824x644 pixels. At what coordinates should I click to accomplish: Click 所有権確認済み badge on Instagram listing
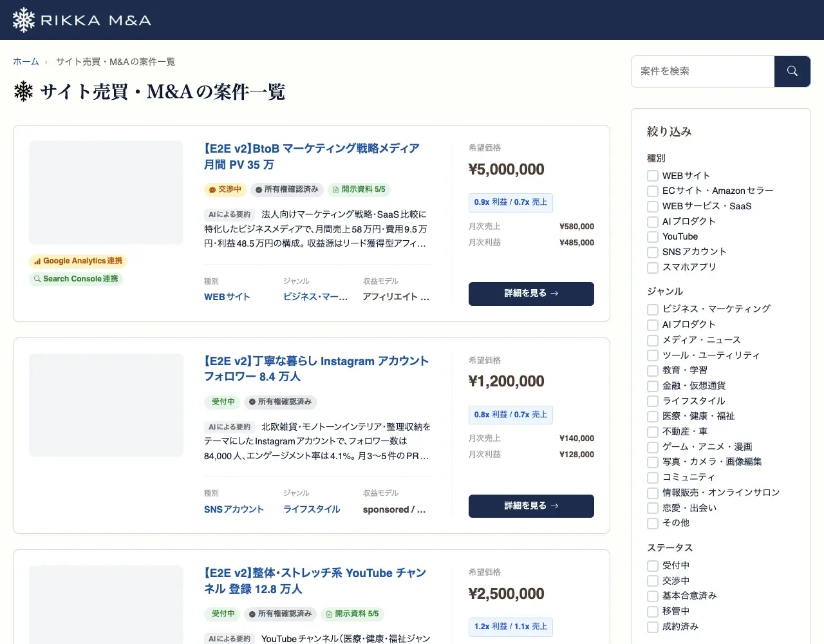280,402
